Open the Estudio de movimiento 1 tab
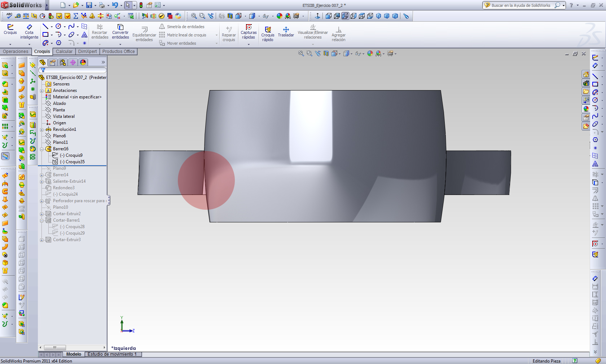The image size is (606, 364). coord(113,354)
